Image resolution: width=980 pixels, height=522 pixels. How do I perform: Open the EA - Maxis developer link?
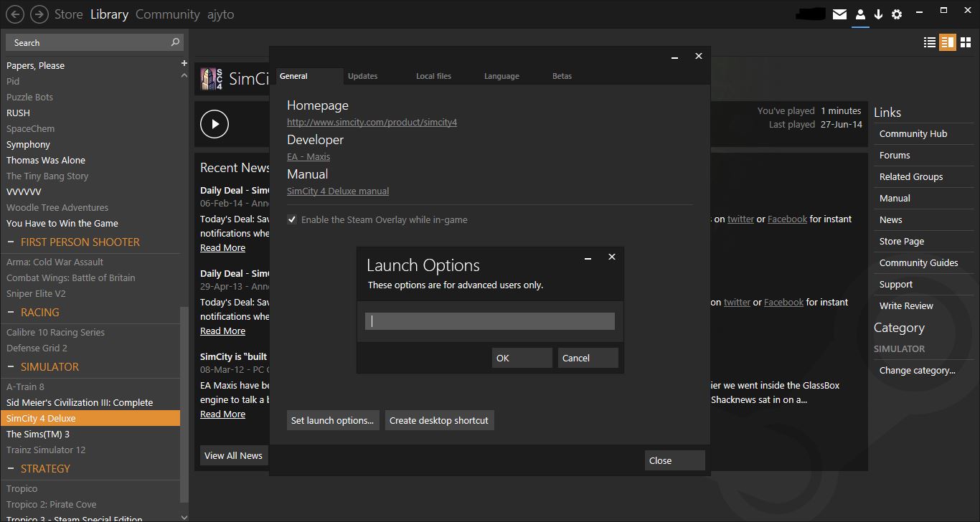[308, 156]
